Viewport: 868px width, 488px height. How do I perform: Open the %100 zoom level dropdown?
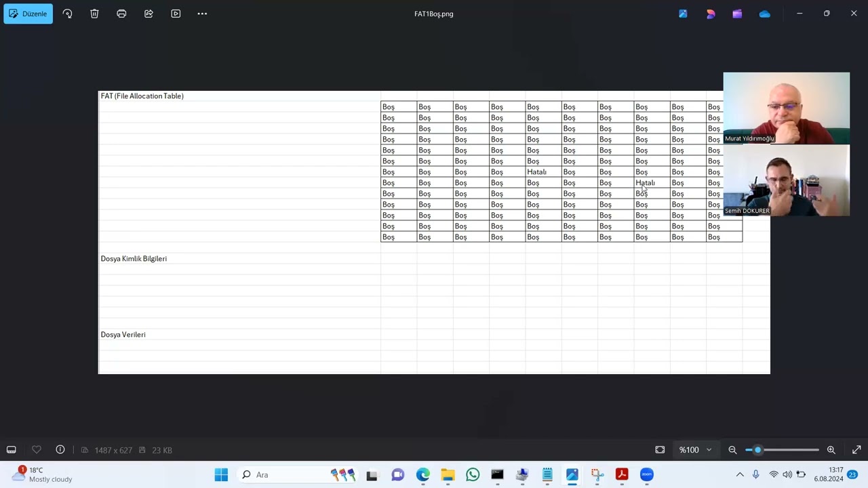[696, 449]
